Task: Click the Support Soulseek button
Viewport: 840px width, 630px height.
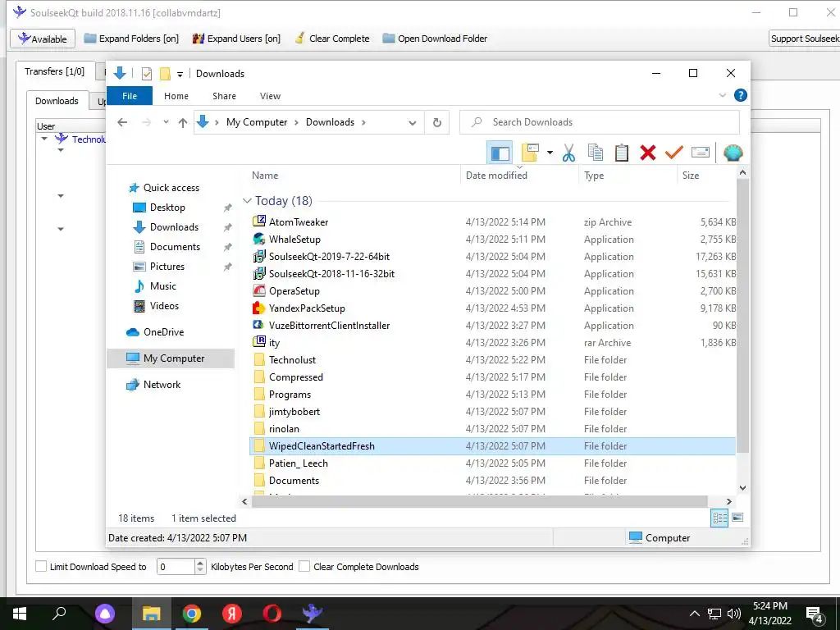Action: (x=804, y=39)
